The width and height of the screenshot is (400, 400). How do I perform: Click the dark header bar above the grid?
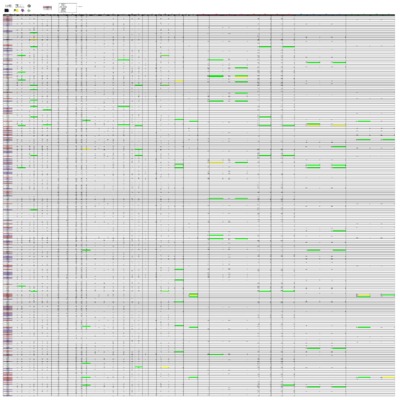(199, 15)
